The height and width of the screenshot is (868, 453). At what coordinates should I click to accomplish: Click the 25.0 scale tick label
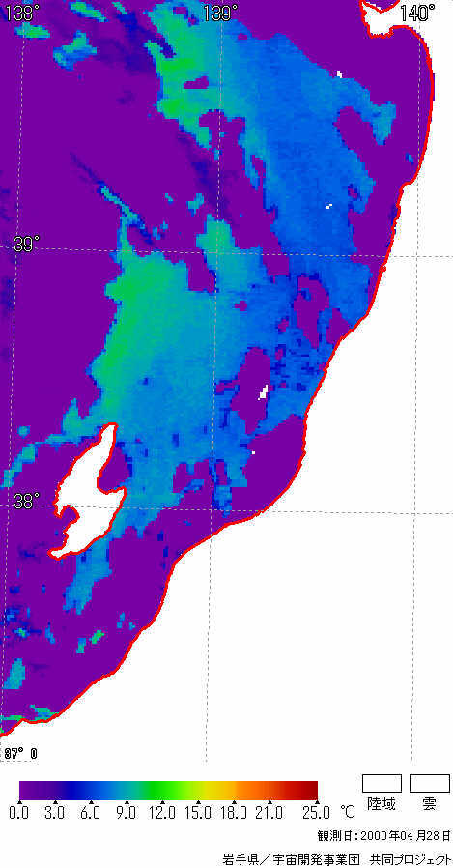[319, 813]
